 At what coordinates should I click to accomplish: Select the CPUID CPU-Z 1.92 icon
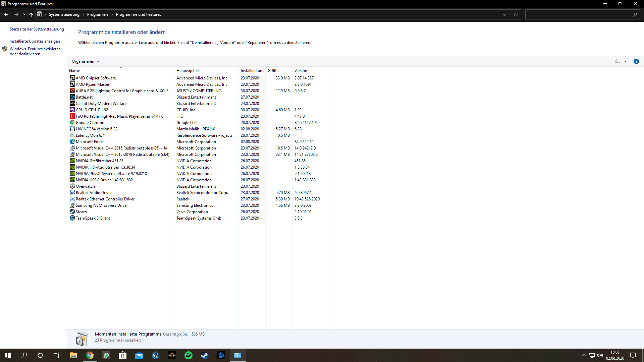pos(72,110)
